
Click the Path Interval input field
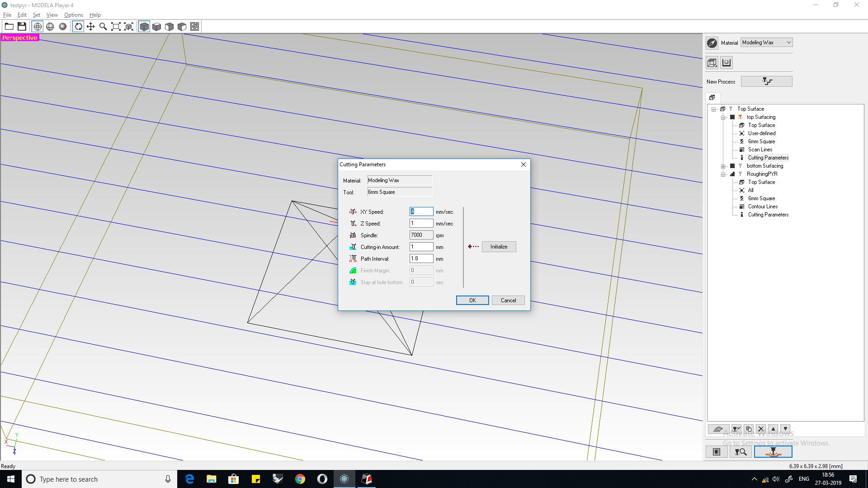click(421, 259)
